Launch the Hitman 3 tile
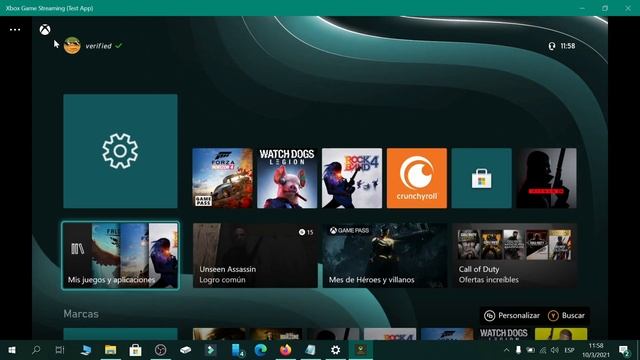 [547, 178]
